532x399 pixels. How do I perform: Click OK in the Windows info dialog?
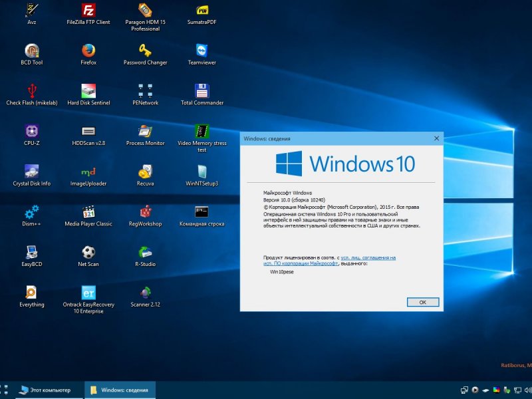pyautogui.click(x=423, y=302)
